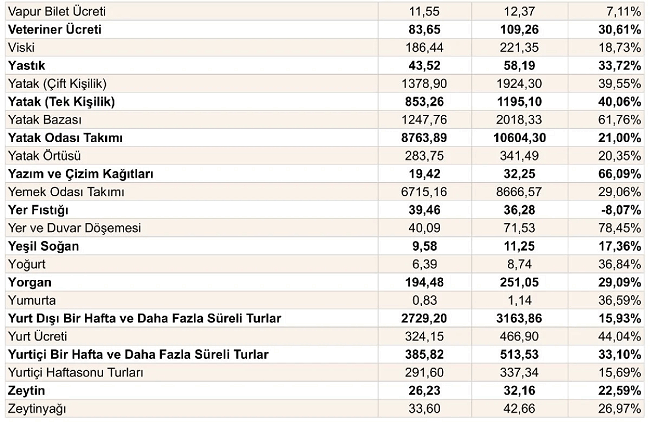This screenshot has height=430, width=650.
Task: Click the Yatak Bazası label
Action: tap(45, 120)
